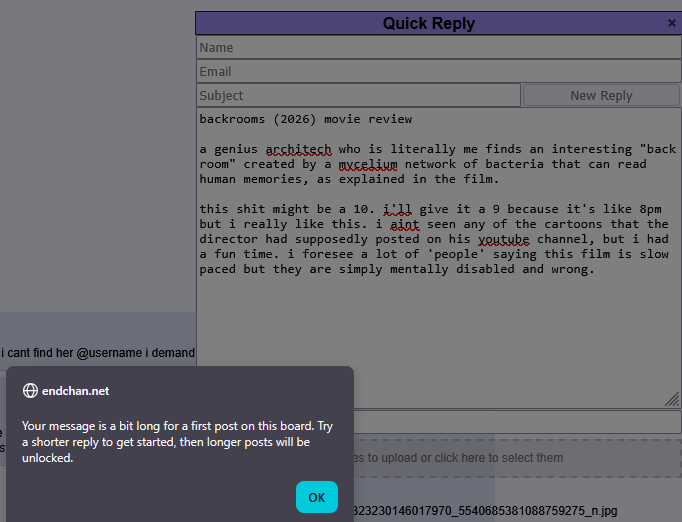Click the jpg filename at the bottom
682x522 pixels.
pos(485,511)
